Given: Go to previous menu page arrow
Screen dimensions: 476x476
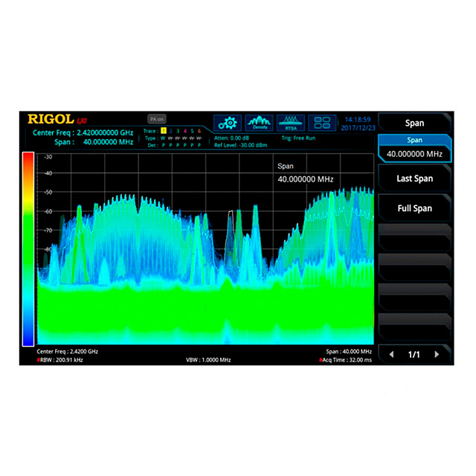Looking at the screenshot, I should click(x=392, y=355).
